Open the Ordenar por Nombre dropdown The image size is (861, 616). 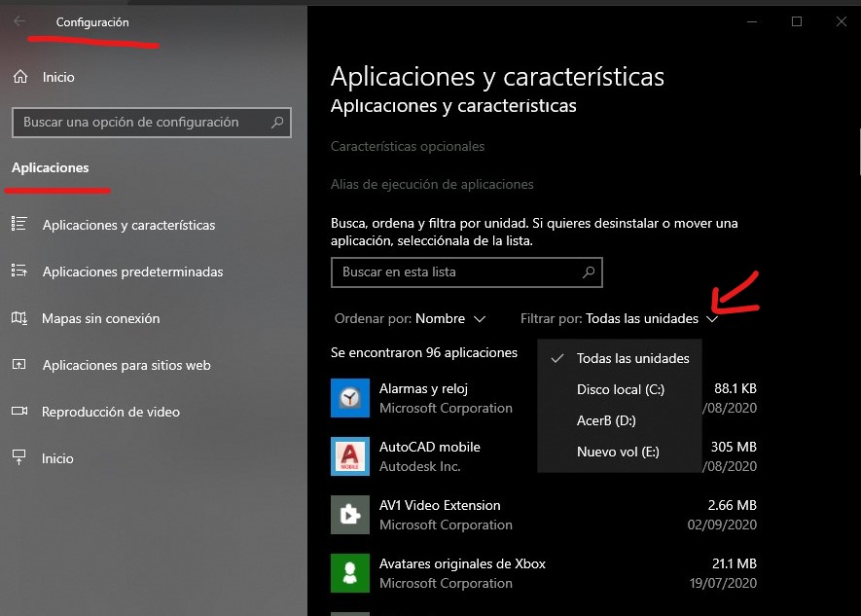[x=411, y=318]
